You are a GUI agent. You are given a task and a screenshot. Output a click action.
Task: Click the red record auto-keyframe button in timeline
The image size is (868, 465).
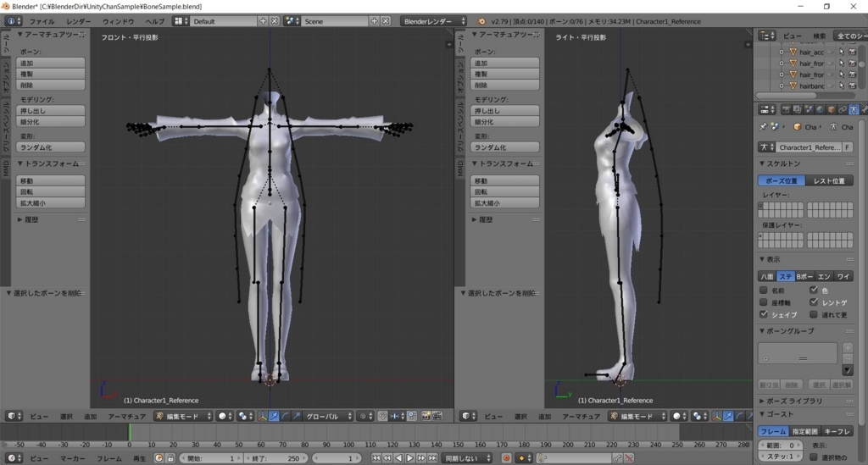tap(506, 458)
